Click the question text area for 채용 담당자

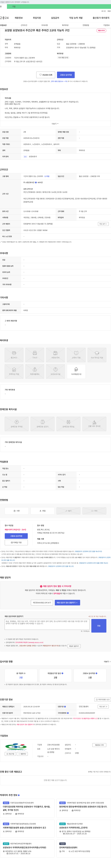(47, 624)
